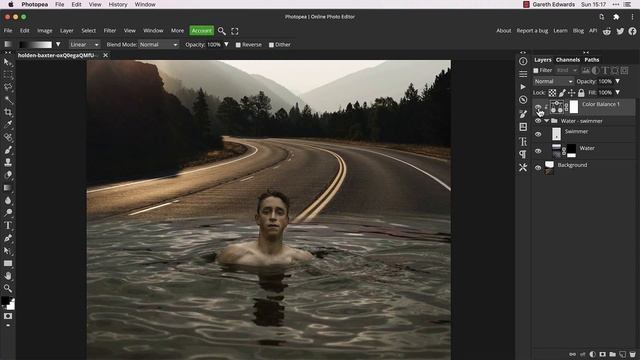Hide the Swimmer layer
Image resolution: width=640 pixels, height=360 pixels.
pos(538,134)
